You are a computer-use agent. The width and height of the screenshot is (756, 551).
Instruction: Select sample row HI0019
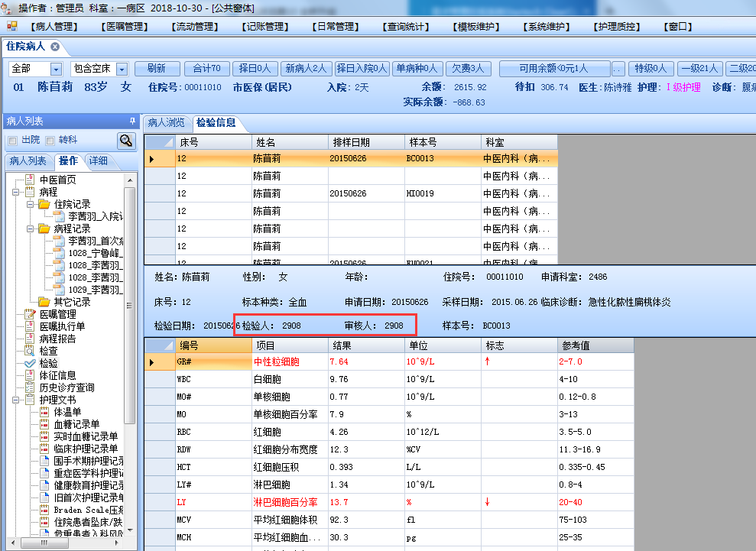point(351,193)
